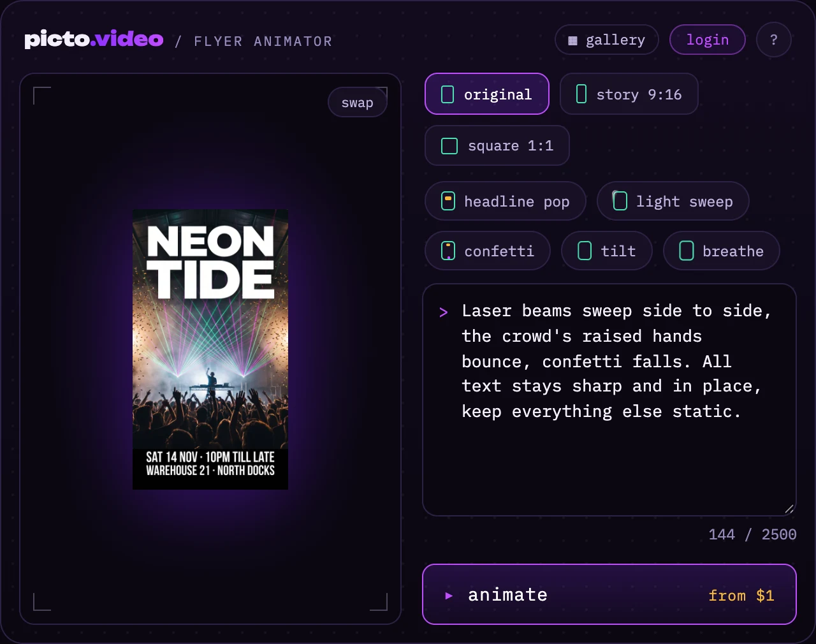
Task: Click the tall phone icon on story 9:16
Action: (581, 94)
